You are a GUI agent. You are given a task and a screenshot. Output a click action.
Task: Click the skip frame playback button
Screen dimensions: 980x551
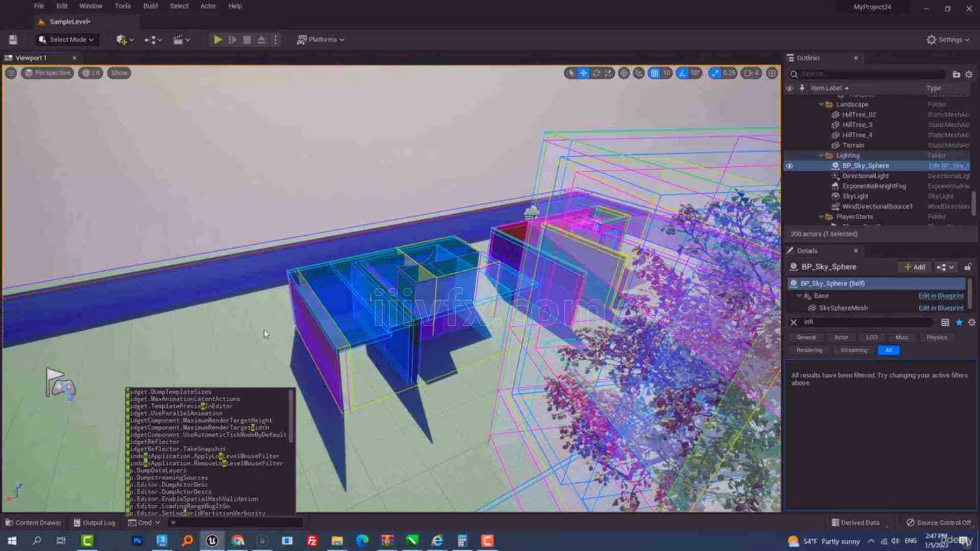click(233, 40)
